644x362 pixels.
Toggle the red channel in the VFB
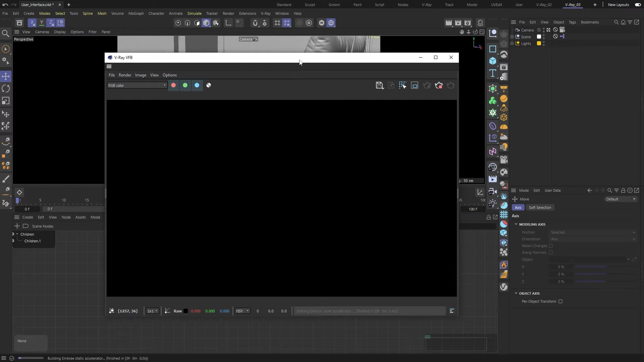(173, 85)
